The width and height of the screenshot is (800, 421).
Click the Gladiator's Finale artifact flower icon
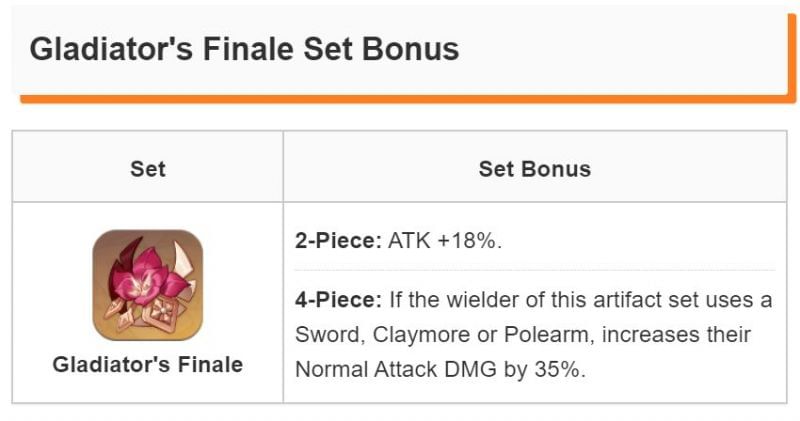tap(148, 285)
